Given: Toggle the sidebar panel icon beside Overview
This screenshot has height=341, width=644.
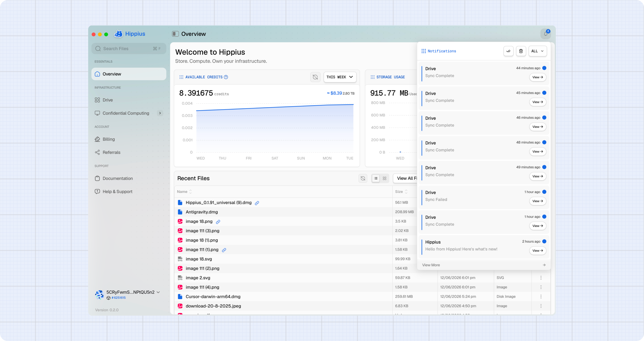Looking at the screenshot, I should 175,34.
